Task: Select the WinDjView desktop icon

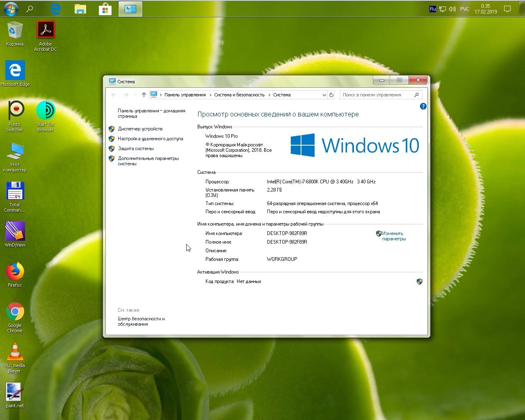Action: click(15, 235)
